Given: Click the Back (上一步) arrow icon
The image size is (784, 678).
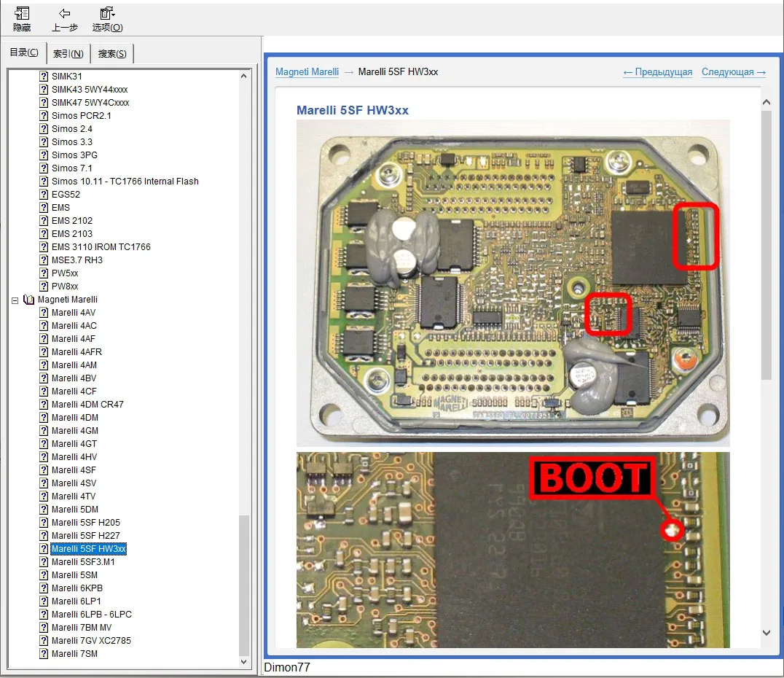Looking at the screenshot, I should pyautogui.click(x=64, y=13).
